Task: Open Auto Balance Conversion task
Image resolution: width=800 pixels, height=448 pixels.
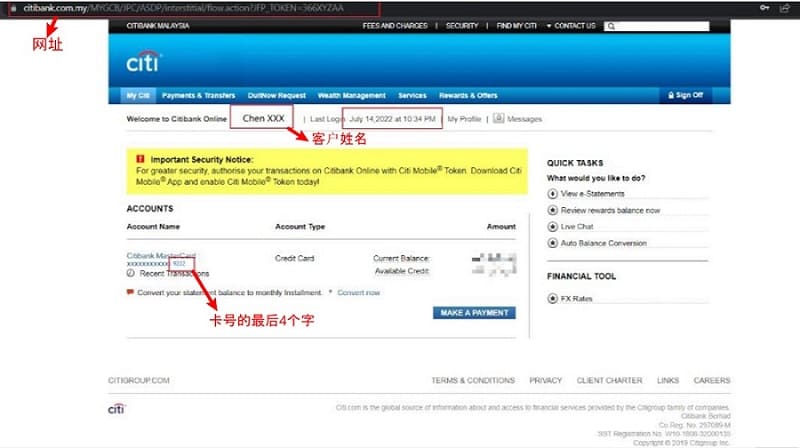Action: tap(604, 243)
